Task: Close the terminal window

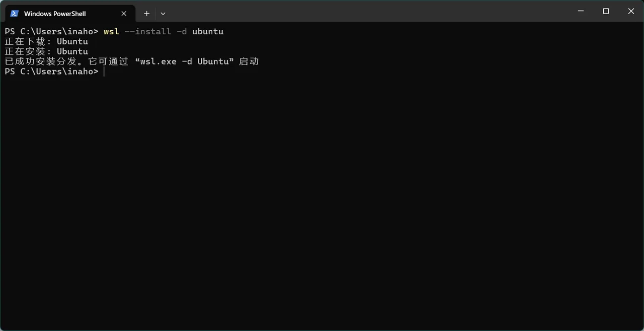Action: (x=631, y=11)
